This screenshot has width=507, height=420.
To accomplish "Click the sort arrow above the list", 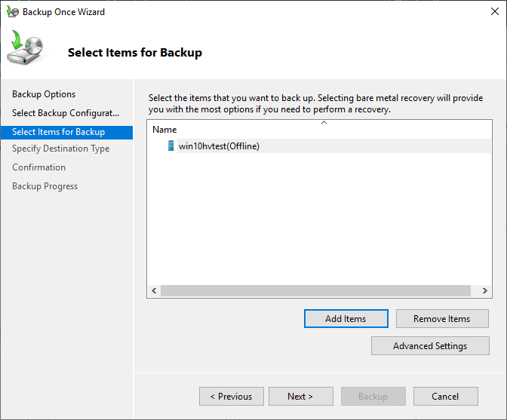I will click(324, 122).
